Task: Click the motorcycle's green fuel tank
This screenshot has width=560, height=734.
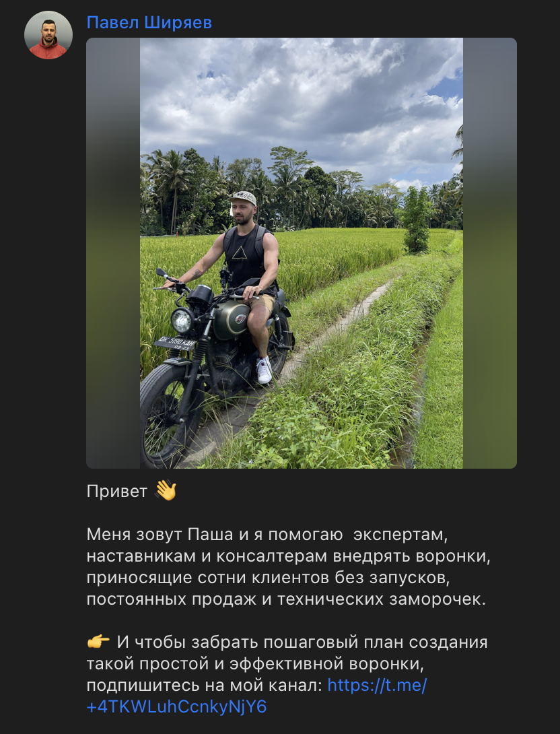Action: 231,319
